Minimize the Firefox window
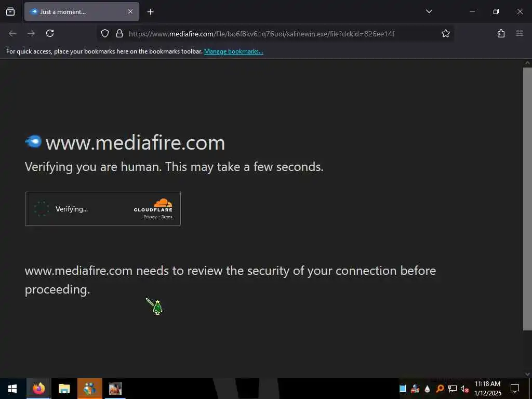Screen dimensions: 532x399 pos(472,11)
